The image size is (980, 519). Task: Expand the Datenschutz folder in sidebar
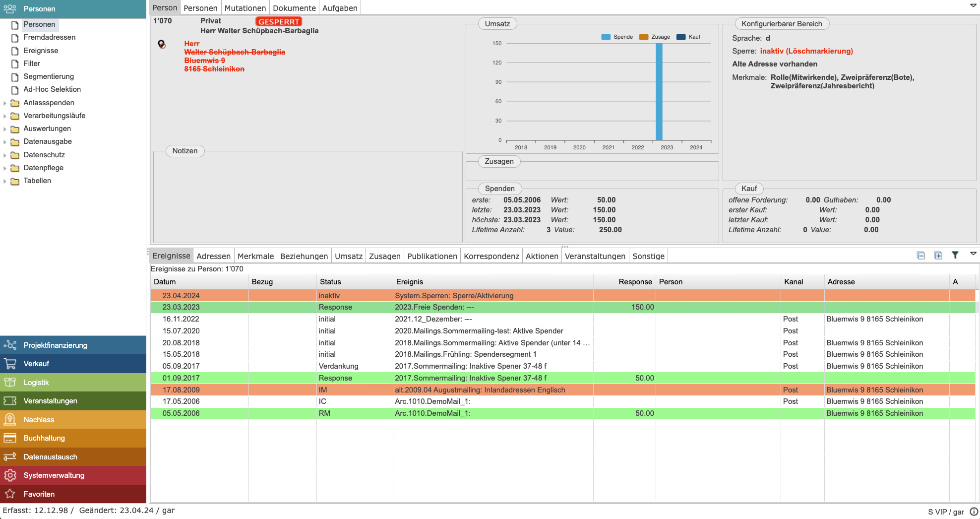click(5, 155)
